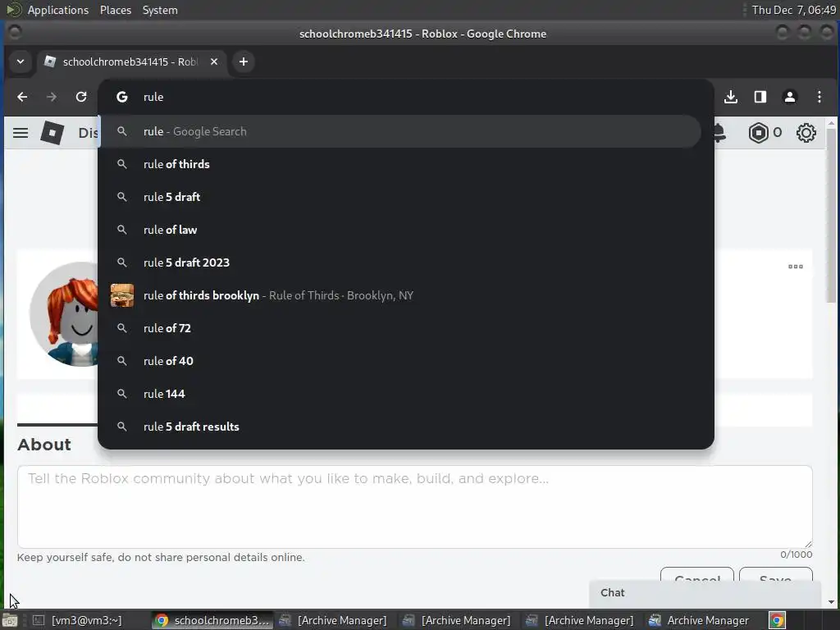Select 'rule - Google Search' suggestion
Image resolution: width=840 pixels, height=630 pixels.
400,131
